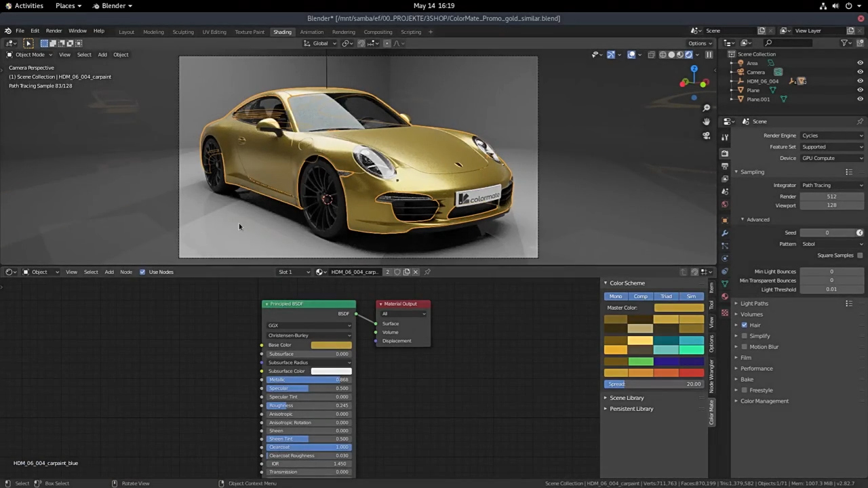Screen dimensions: 868x488
Task: Select the Triad color scheme button
Action: 666,296
